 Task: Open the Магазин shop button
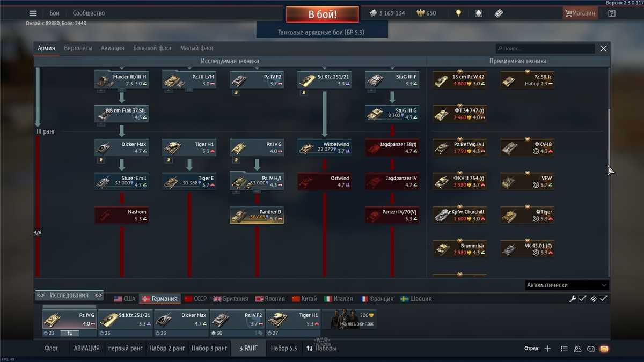click(x=581, y=13)
